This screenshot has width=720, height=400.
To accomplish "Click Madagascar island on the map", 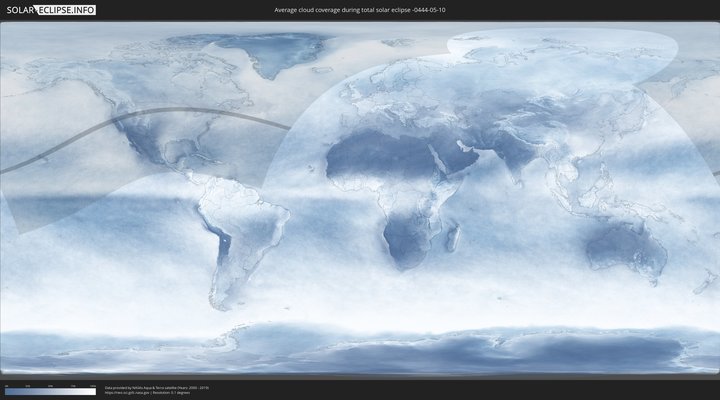I will click(453, 236).
